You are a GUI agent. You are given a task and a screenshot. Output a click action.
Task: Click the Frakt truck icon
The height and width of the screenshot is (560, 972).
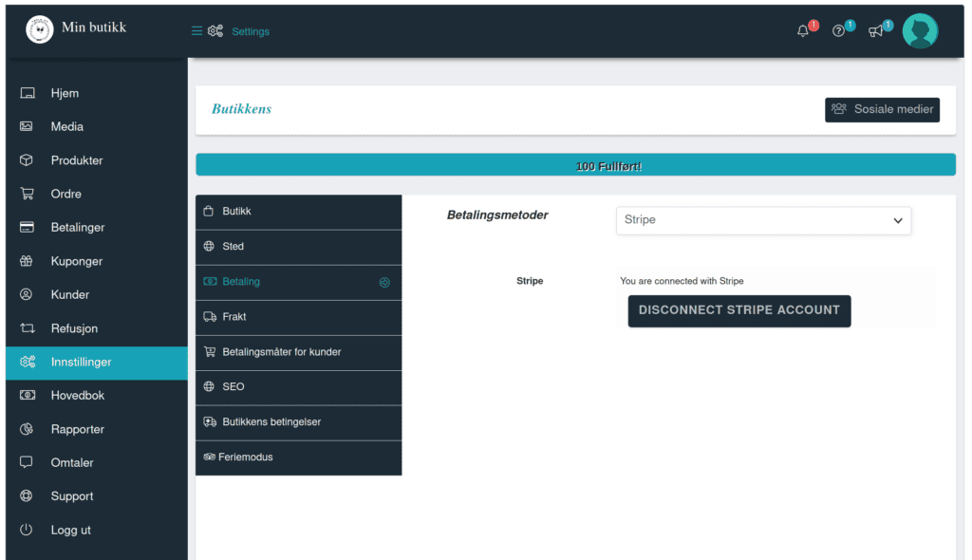pos(210,317)
